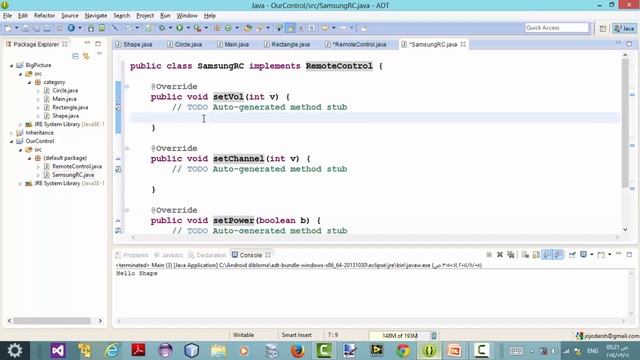Open the Open Perspective button

[603, 28]
